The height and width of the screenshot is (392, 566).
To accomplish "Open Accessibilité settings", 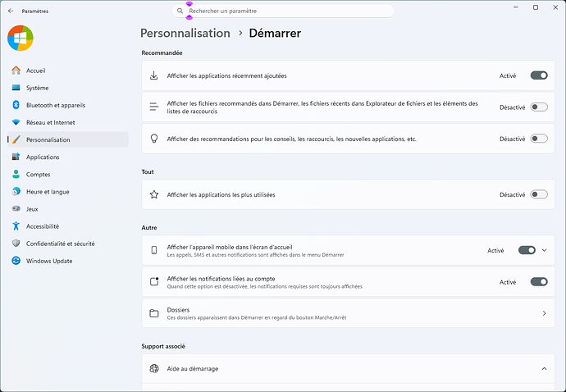I will tap(68, 226).
